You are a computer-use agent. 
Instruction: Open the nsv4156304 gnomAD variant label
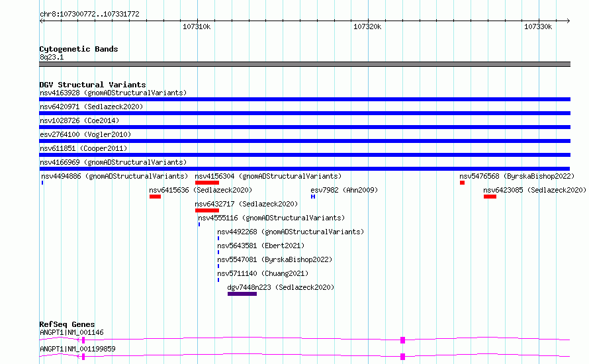[268, 176]
